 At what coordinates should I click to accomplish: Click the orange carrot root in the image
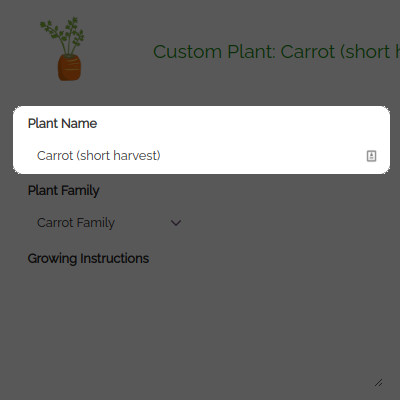coord(69,68)
